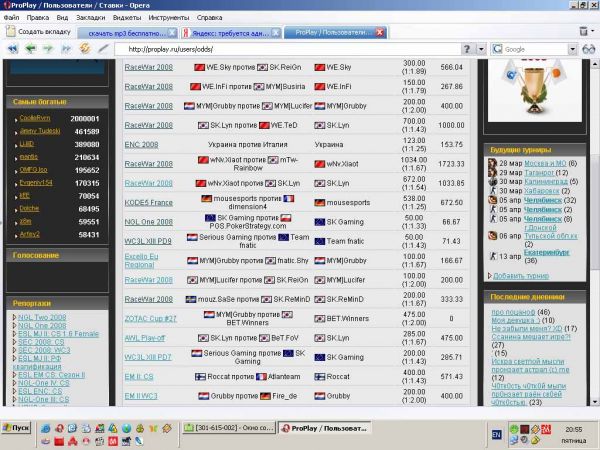Open the 301-615-002 taskbar window

pyautogui.click(x=229, y=428)
